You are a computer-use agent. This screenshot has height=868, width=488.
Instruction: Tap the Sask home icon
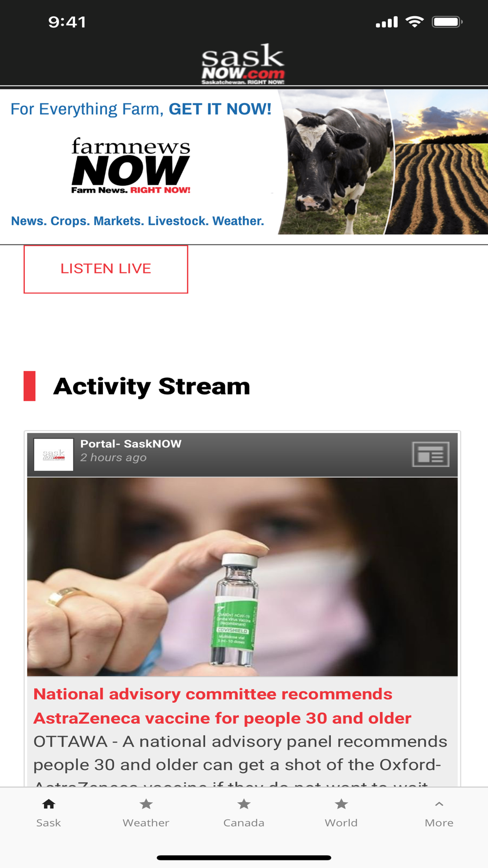(x=49, y=804)
